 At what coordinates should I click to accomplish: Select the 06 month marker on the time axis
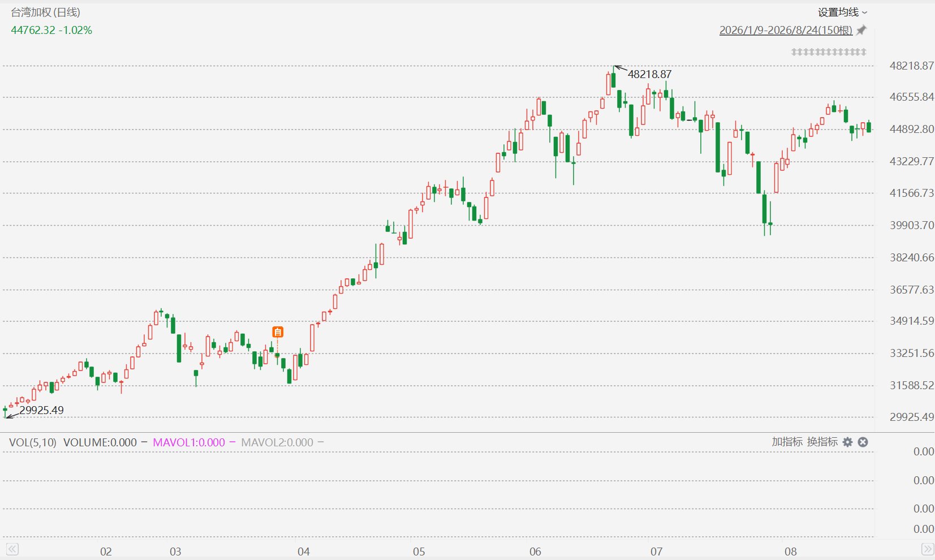click(x=535, y=552)
